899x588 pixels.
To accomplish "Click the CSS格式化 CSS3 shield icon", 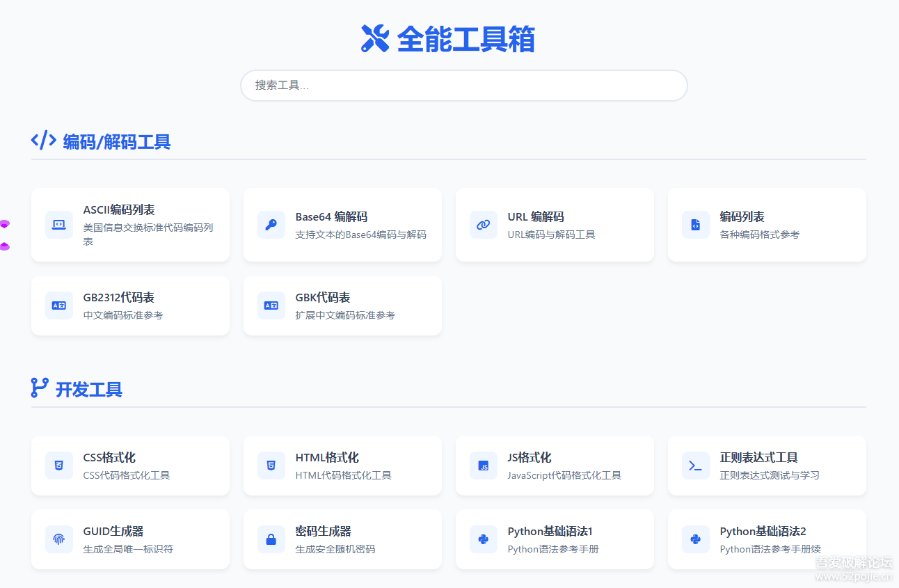I will click(59, 466).
